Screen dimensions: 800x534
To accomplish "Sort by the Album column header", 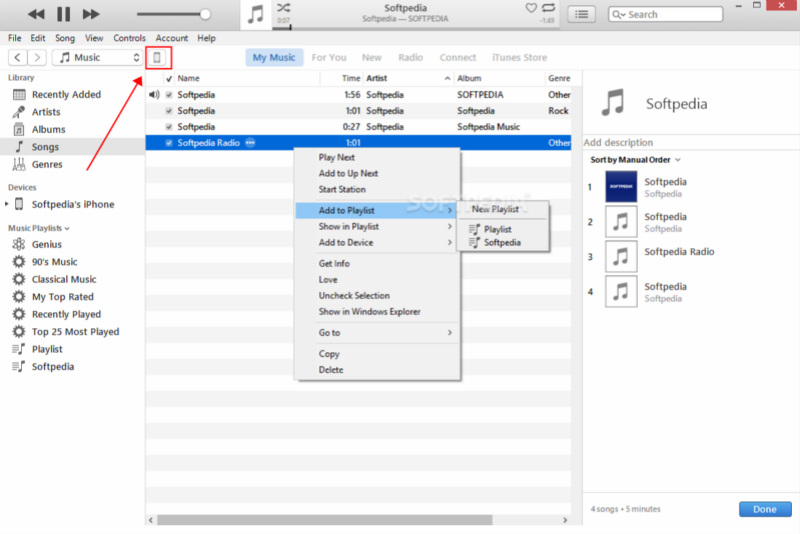I will pyautogui.click(x=499, y=79).
